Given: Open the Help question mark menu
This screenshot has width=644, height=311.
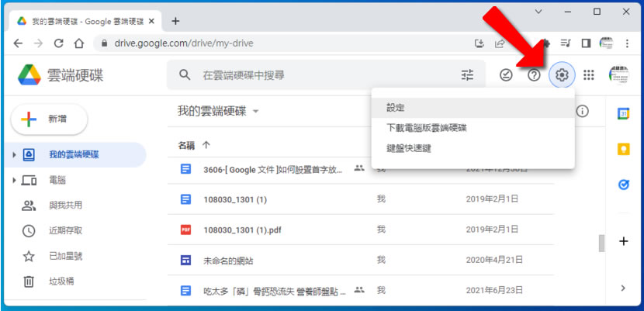Looking at the screenshot, I should point(534,75).
